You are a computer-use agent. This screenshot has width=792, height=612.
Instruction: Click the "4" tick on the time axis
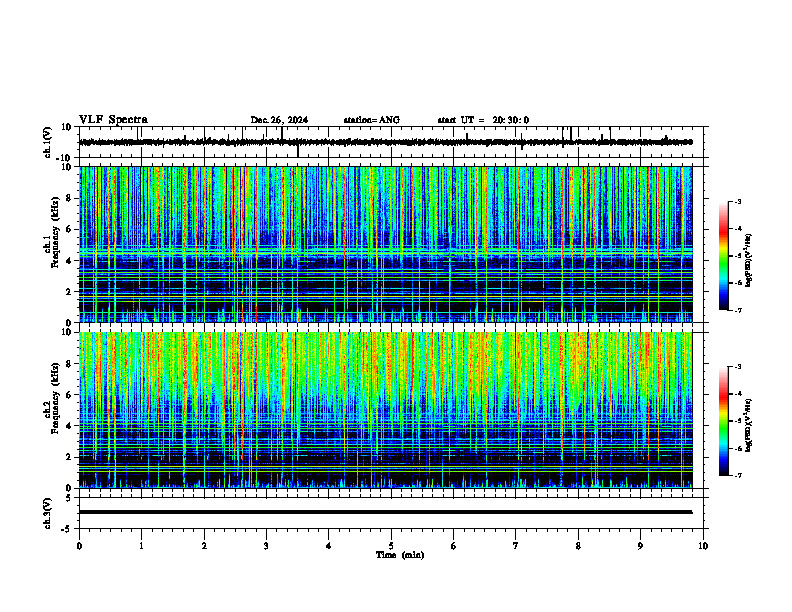329,546
